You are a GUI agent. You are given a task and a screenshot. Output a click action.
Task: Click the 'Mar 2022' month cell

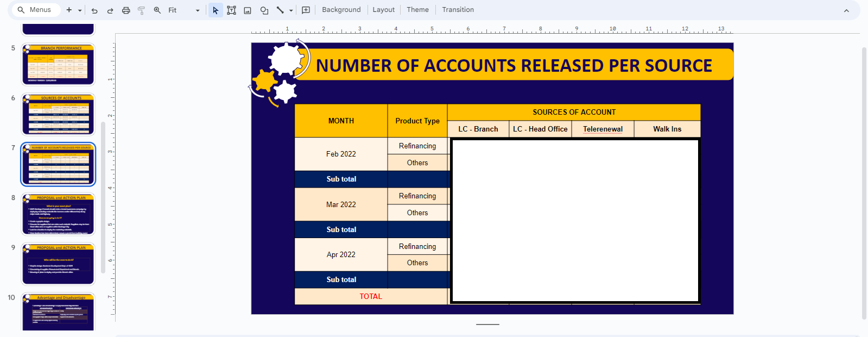[x=341, y=204]
